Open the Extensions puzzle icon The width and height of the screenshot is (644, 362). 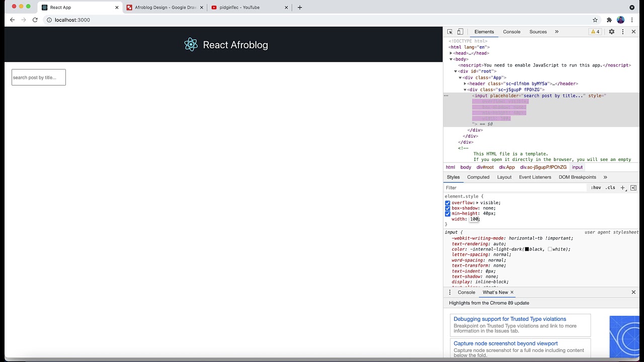click(x=609, y=20)
